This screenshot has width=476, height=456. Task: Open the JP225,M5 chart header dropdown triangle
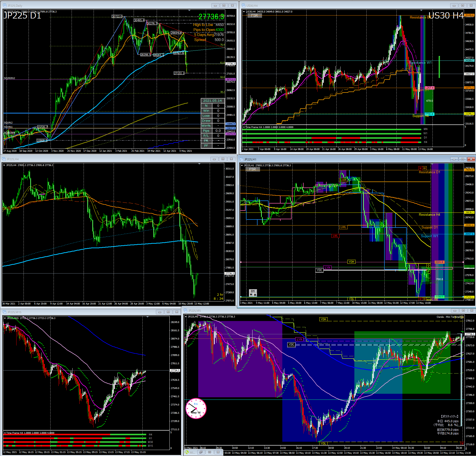pyautogui.click(x=186, y=316)
